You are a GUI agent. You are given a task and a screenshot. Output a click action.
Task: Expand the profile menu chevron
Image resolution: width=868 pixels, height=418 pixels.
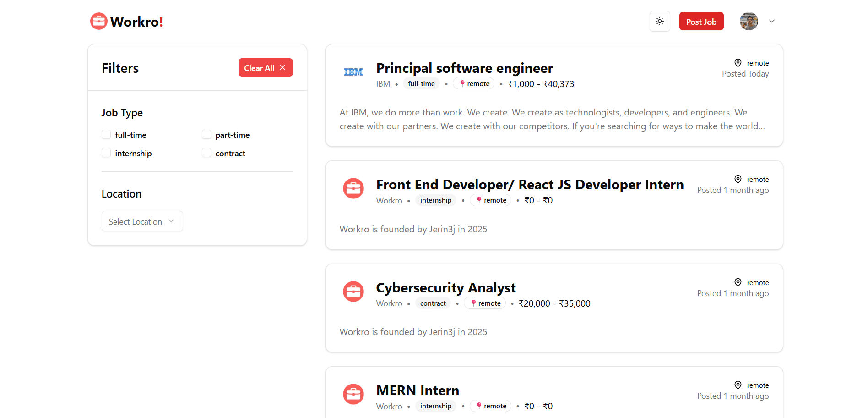coord(772,22)
